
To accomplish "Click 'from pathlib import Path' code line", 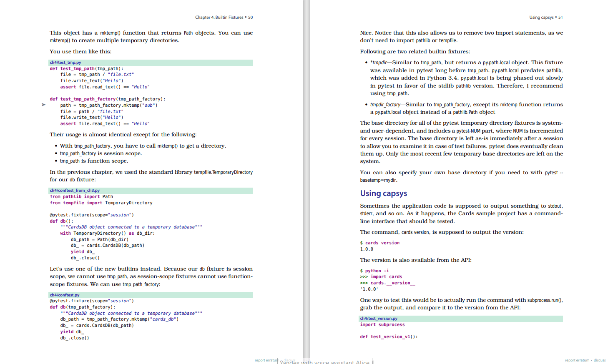I will (x=81, y=197).
